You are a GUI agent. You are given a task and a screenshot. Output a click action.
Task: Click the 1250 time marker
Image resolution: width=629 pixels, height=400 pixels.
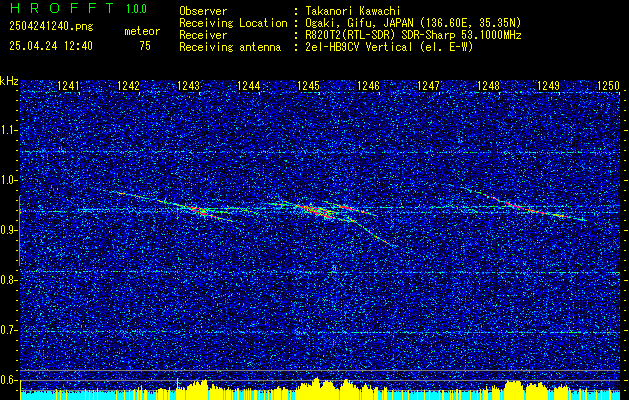coord(609,85)
